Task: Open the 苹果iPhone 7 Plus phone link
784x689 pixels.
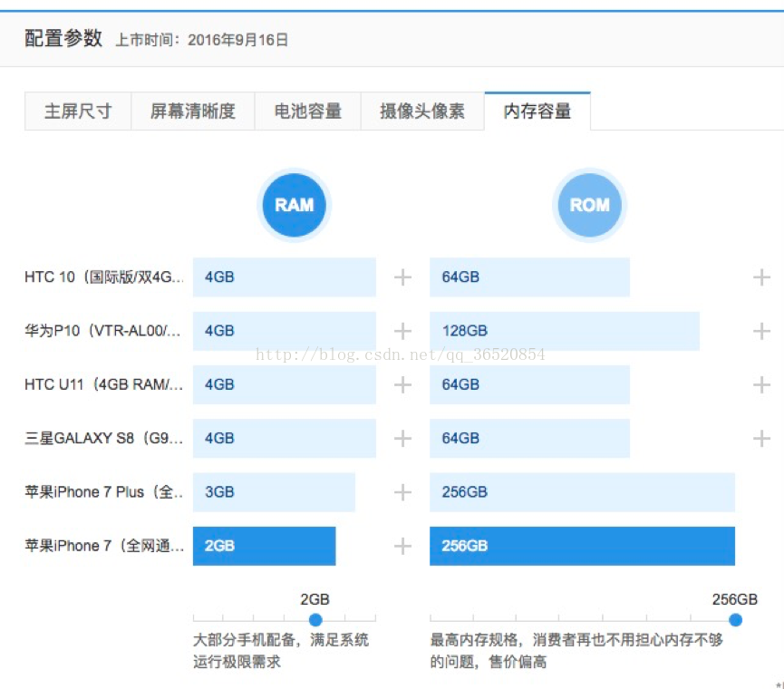Action: [104, 492]
